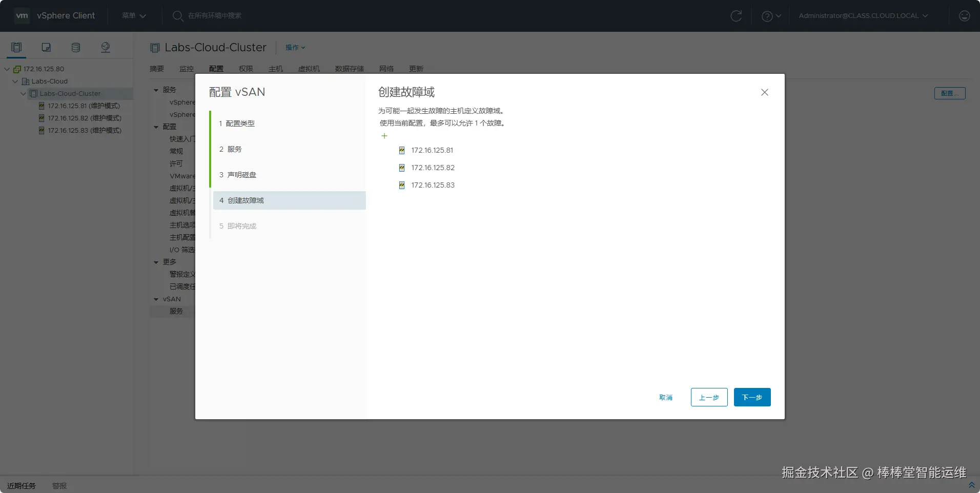Switch to the 权限 tab
The width and height of the screenshot is (980, 493).
246,69
